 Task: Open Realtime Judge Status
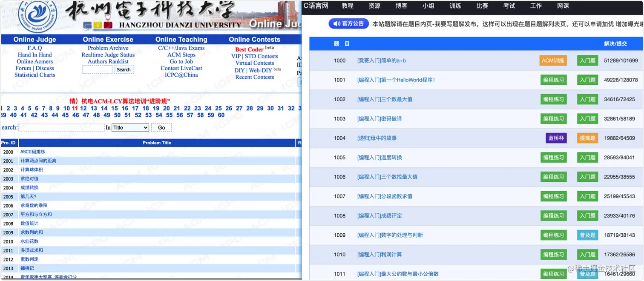tap(108, 54)
